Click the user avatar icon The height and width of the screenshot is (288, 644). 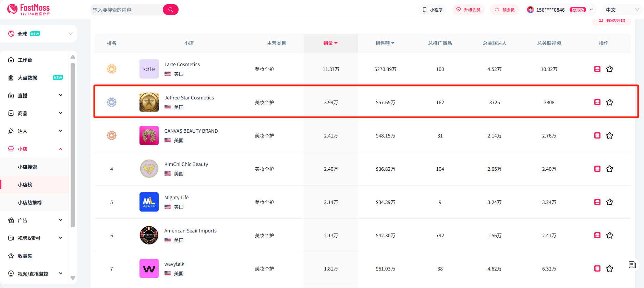click(x=531, y=10)
